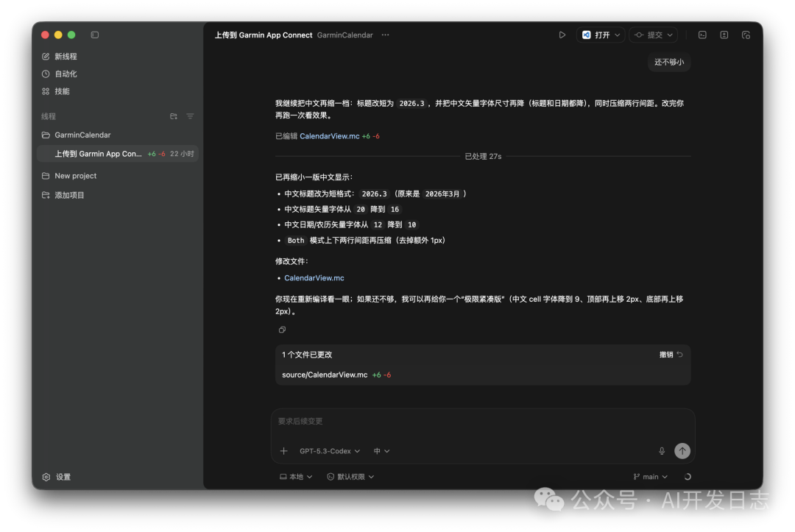This screenshot has height=532, width=795.
Task: Open the 打开 editor dropdown
Action: point(600,34)
